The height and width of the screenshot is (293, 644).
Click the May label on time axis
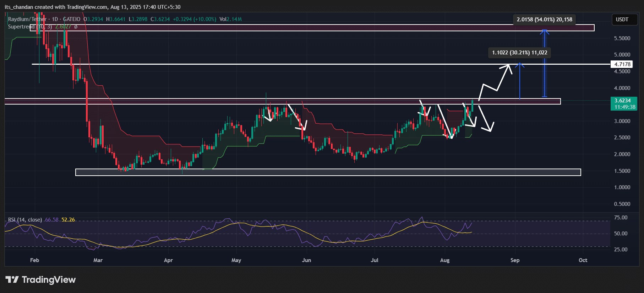point(236,260)
